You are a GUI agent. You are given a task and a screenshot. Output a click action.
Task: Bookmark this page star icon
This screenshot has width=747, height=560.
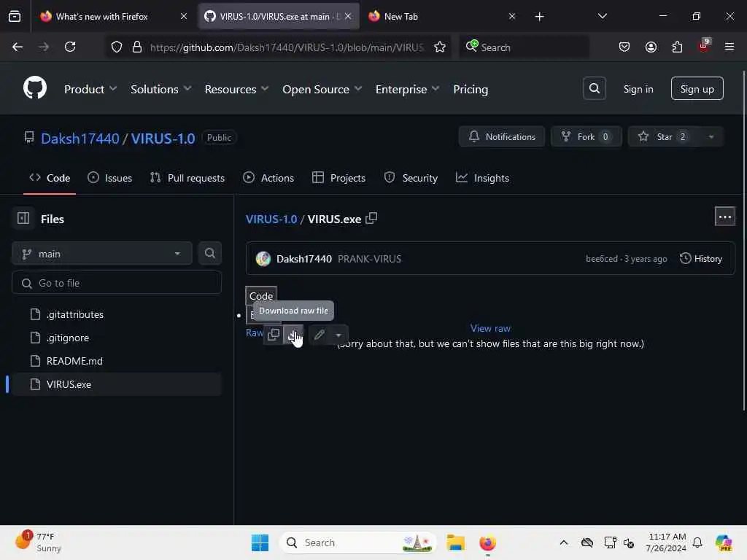click(x=439, y=47)
